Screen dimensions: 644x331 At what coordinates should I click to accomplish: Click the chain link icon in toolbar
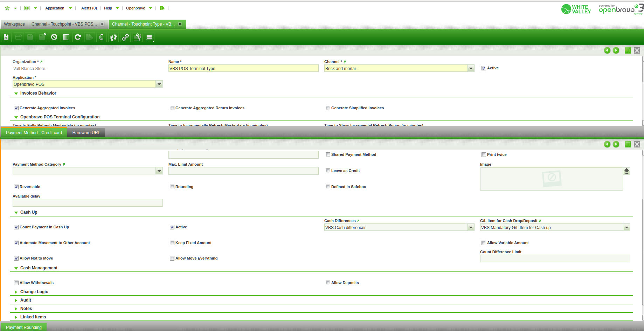coord(125,37)
